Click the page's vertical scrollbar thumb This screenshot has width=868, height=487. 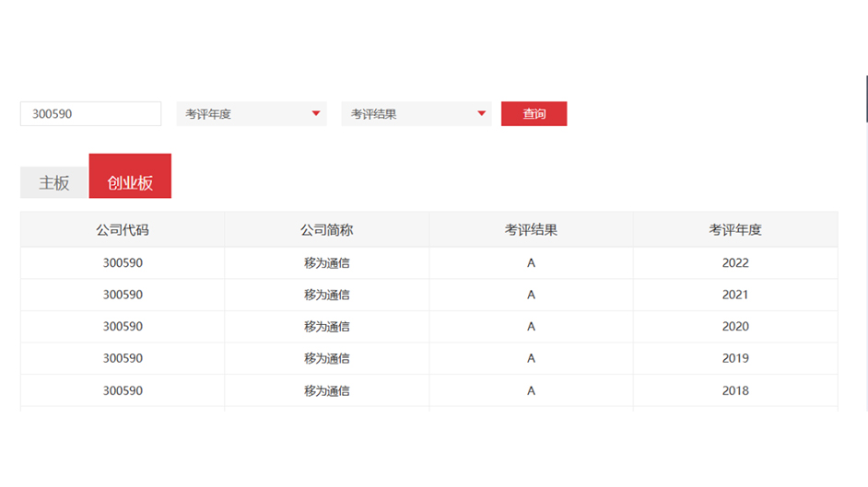865,99
